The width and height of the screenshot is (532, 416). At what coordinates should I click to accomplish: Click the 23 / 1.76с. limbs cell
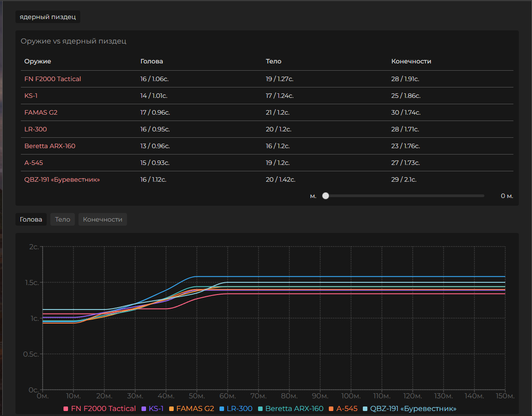point(405,146)
